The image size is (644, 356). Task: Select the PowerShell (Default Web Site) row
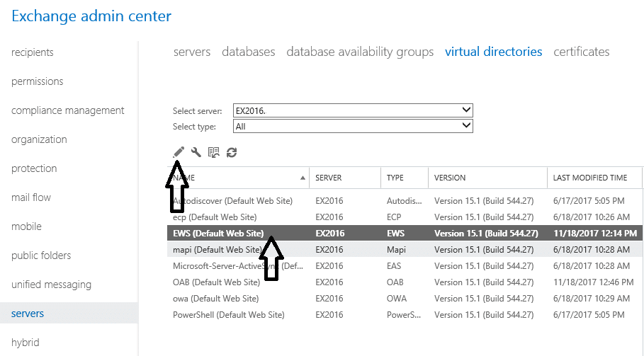point(228,315)
